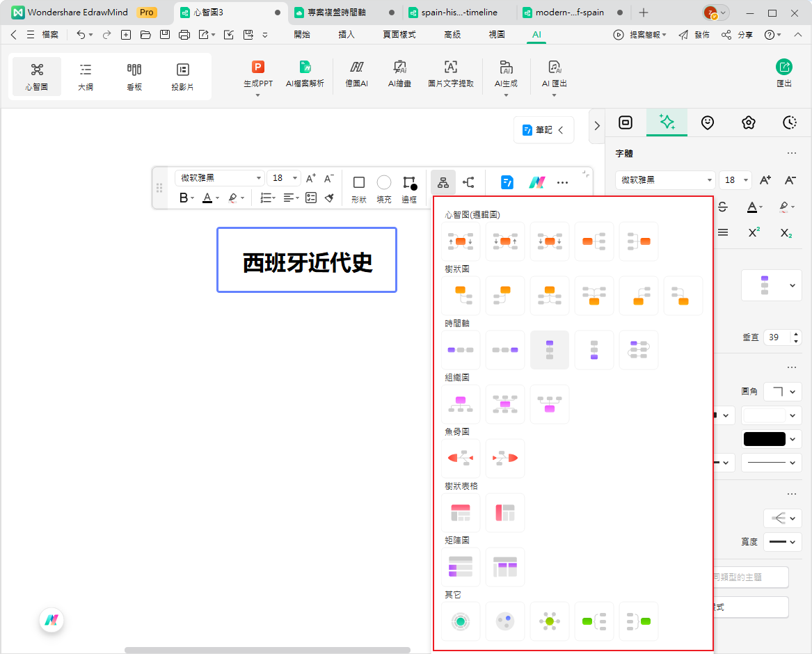Screen dimensions: 812x654
Task: Click the 筆記 notes button
Action: pyautogui.click(x=543, y=129)
